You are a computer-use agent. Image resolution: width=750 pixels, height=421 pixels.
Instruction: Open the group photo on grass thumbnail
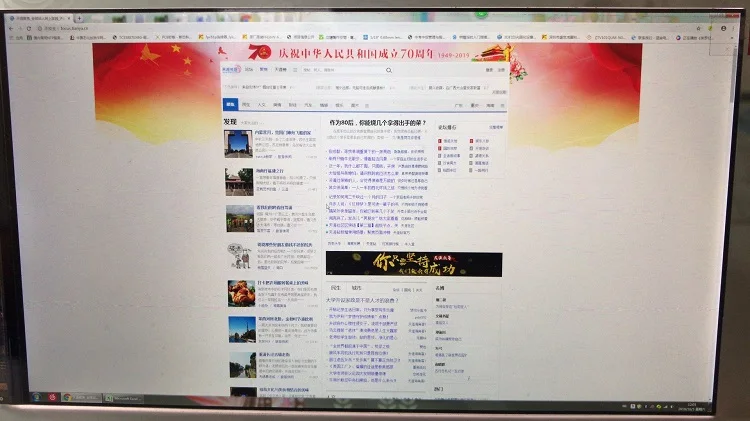[240, 219]
